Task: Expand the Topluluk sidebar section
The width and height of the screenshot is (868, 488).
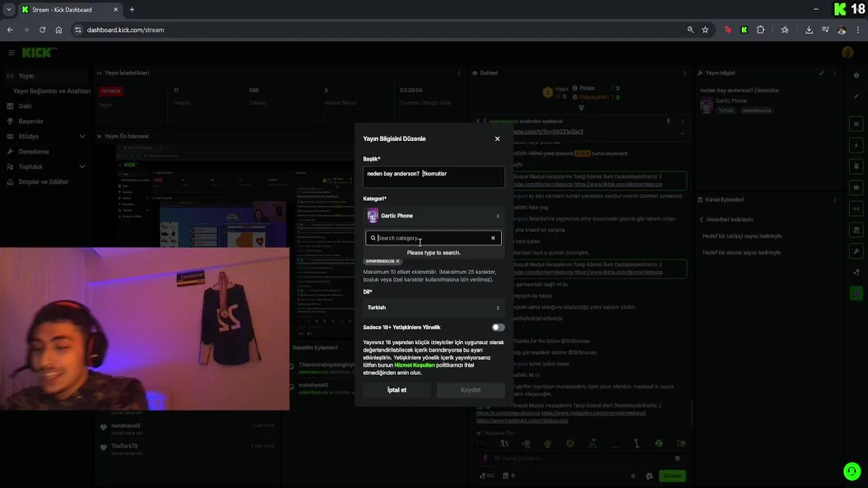Action: point(46,167)
